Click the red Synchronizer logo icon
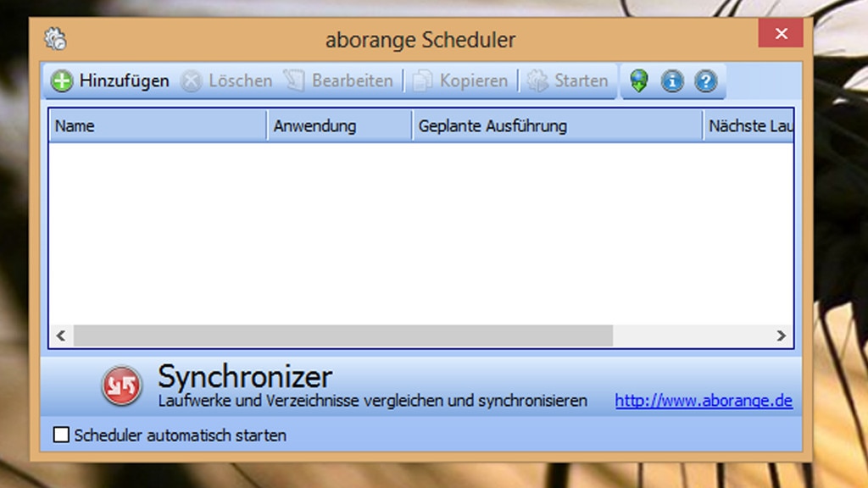868x488 pixels. pos(120,385)
